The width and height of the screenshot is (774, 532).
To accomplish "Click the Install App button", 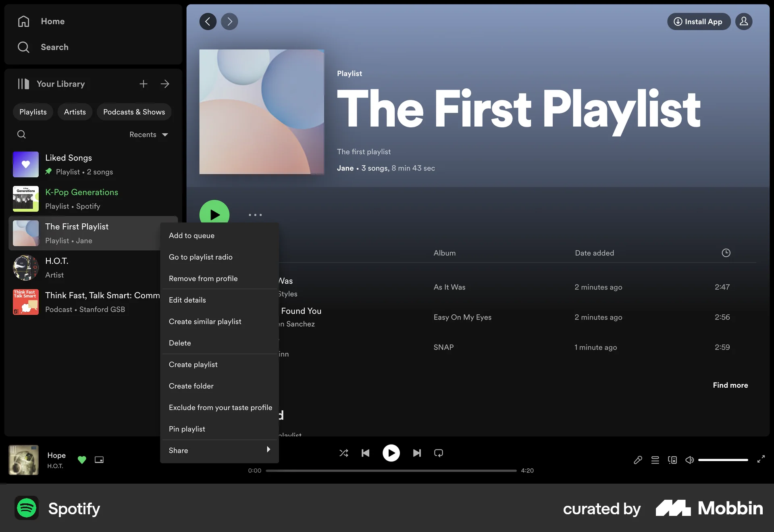I will [x=699, y=21].
